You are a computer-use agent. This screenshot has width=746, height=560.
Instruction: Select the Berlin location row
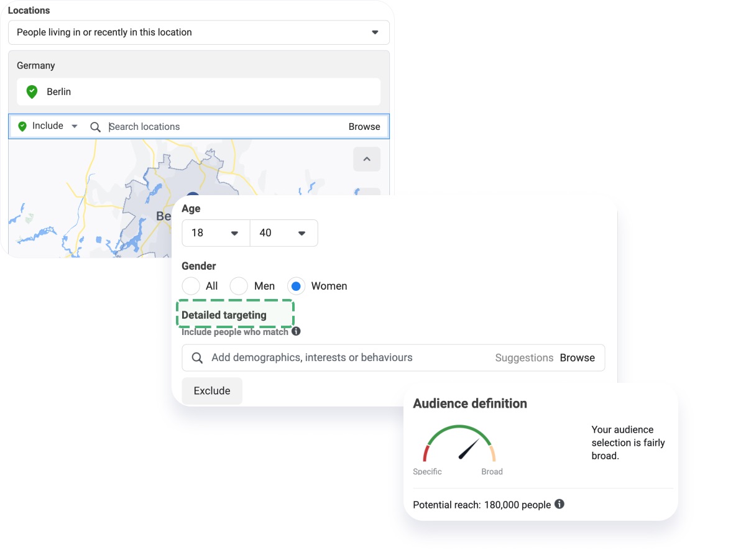point(199,92)
